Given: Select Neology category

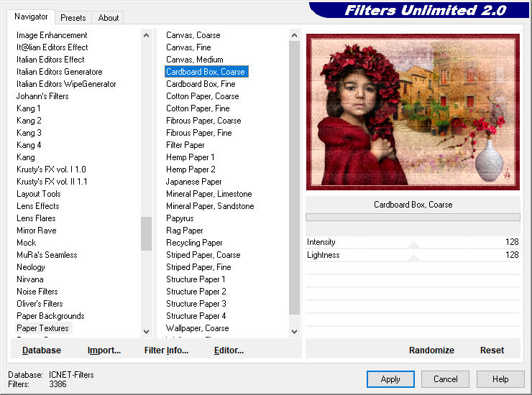Looking at the screenshot, I should click(x=30, y=267).
